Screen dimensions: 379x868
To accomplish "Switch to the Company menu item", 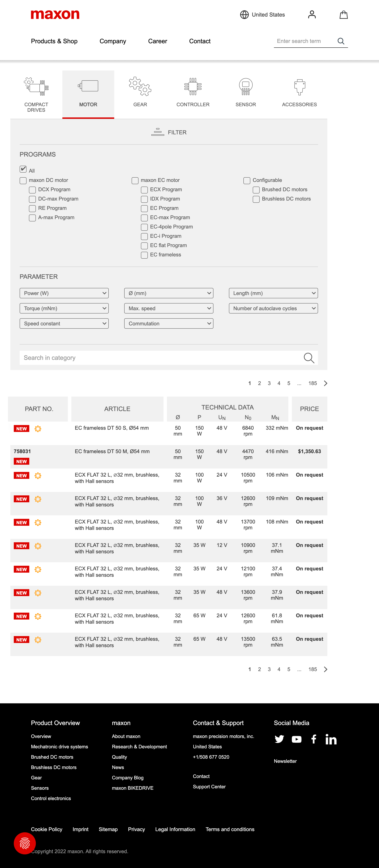I will coord(113,41).
